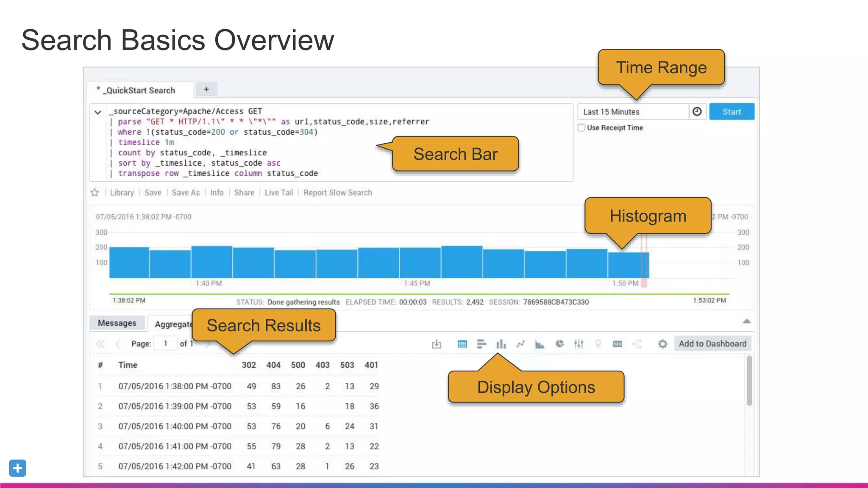Click the favorite star icon

[95, 193]
